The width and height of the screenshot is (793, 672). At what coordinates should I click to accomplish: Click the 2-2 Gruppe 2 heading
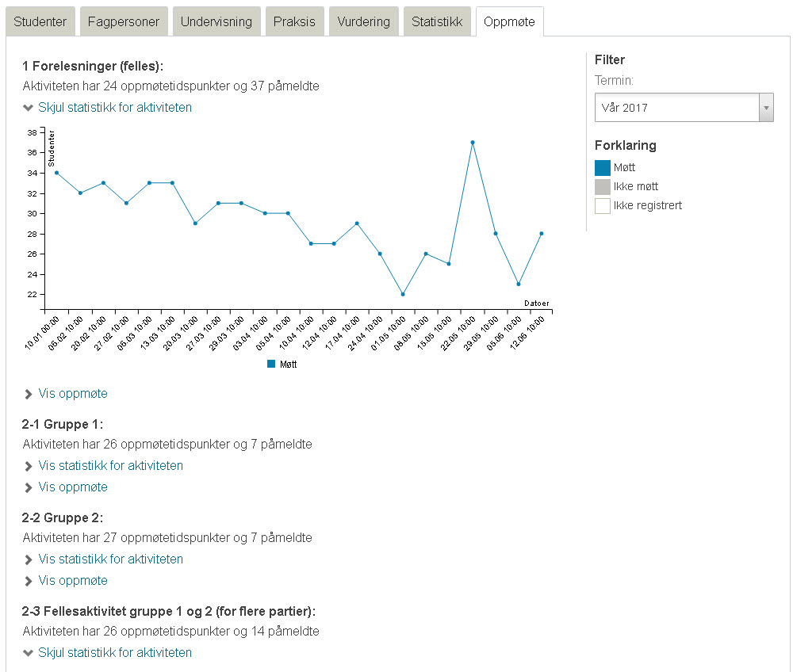(x=63, y=518)
